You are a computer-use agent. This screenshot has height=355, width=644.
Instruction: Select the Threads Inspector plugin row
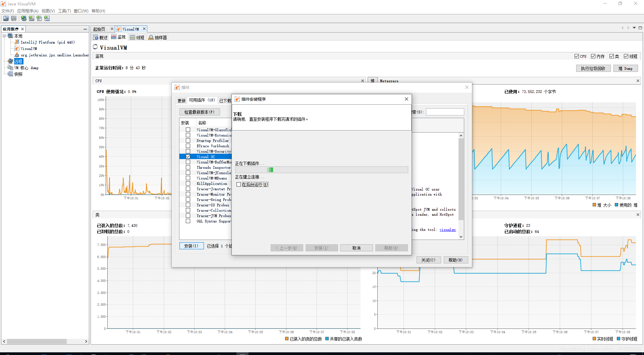click(x=205, y=167)
